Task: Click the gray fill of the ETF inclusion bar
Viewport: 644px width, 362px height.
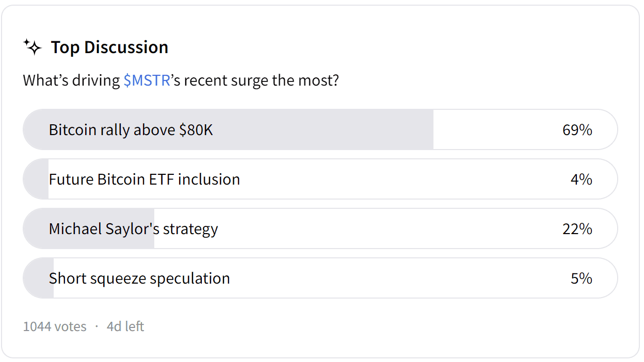Action: point(37,179)
